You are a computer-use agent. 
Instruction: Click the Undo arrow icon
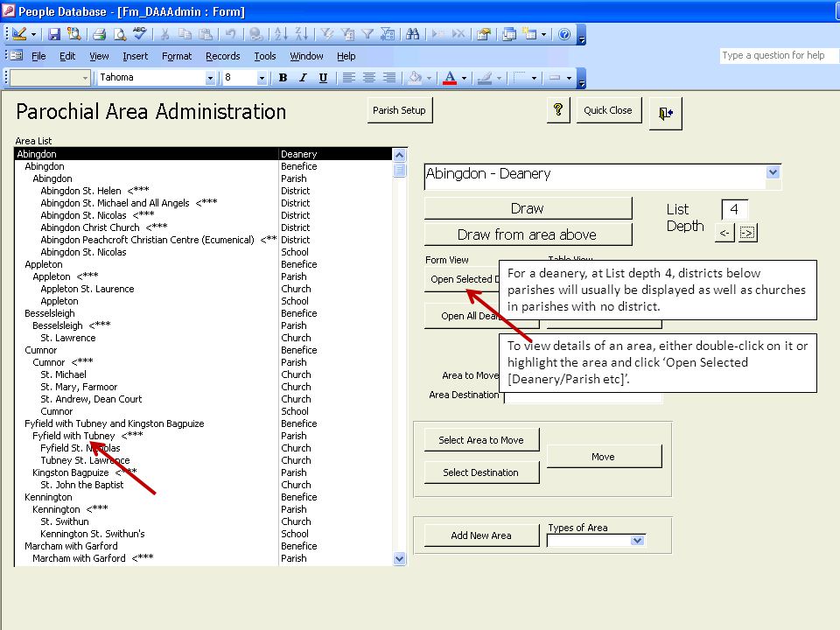click(230, 34)
